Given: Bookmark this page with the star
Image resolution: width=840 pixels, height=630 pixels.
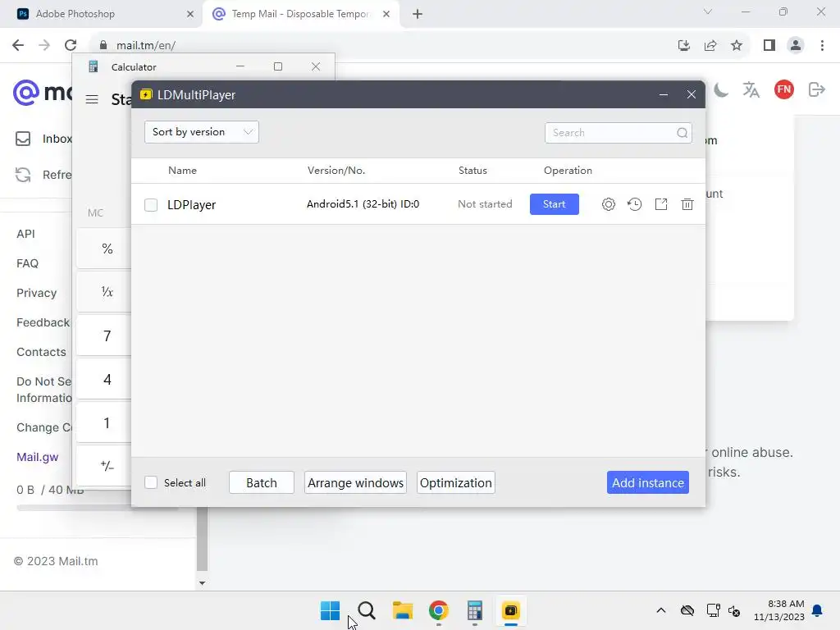Looking at the screenshot, I should 737,45.
